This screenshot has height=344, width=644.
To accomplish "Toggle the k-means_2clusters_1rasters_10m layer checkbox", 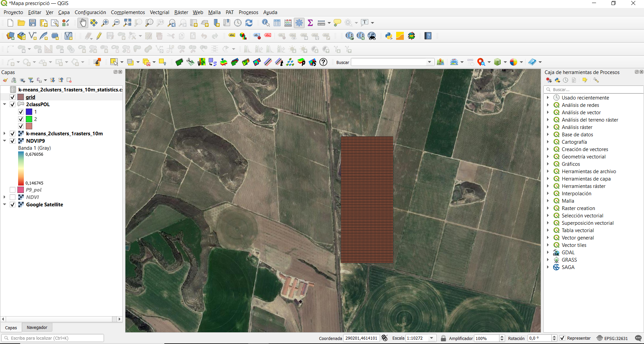I will click(12, 134).
